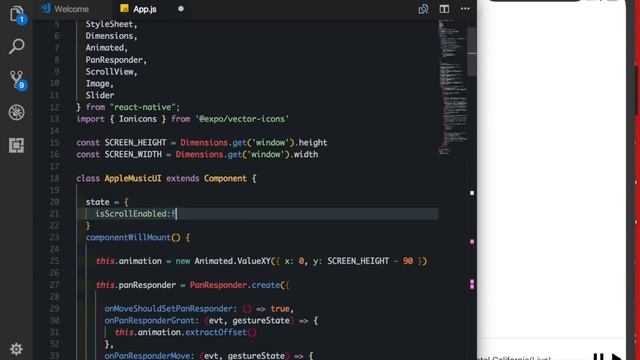The width and height of the screenshot is (640, 360).
Task: Open the Search view in activity bar
Action: pos(16,46)
